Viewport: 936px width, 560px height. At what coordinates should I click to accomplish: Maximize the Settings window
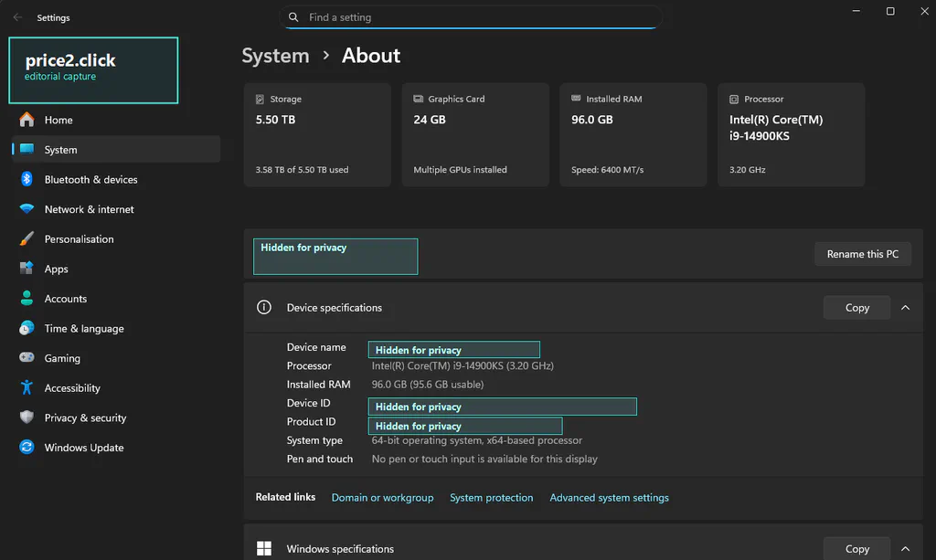coord(890,11)
